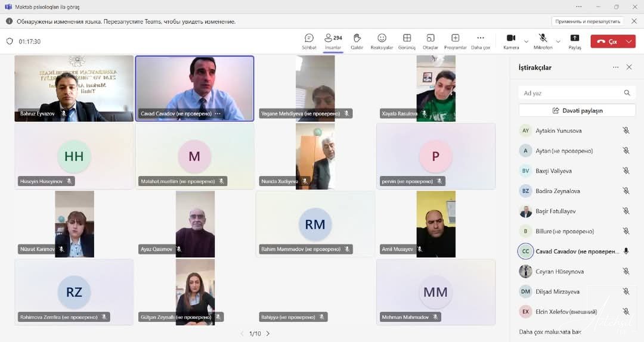The width and height of the screenshot is (644, 342).
Task: Open Daha çox more options menu
Action: (481, 41)
